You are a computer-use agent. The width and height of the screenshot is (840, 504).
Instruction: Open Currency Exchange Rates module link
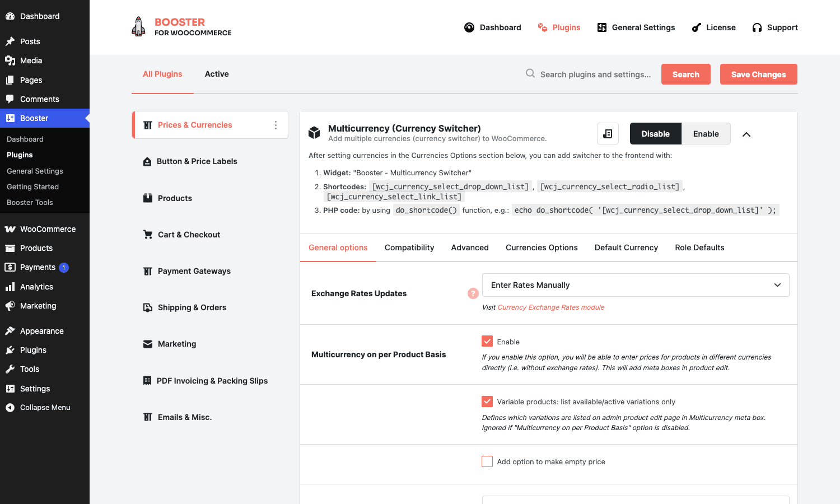pos(551,307)
